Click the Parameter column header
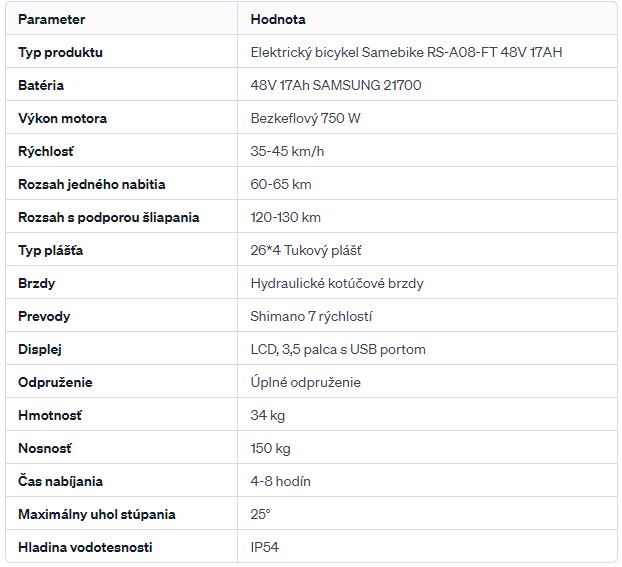The height and width of the screenshot is (567, 622). [x=52, y=19]
